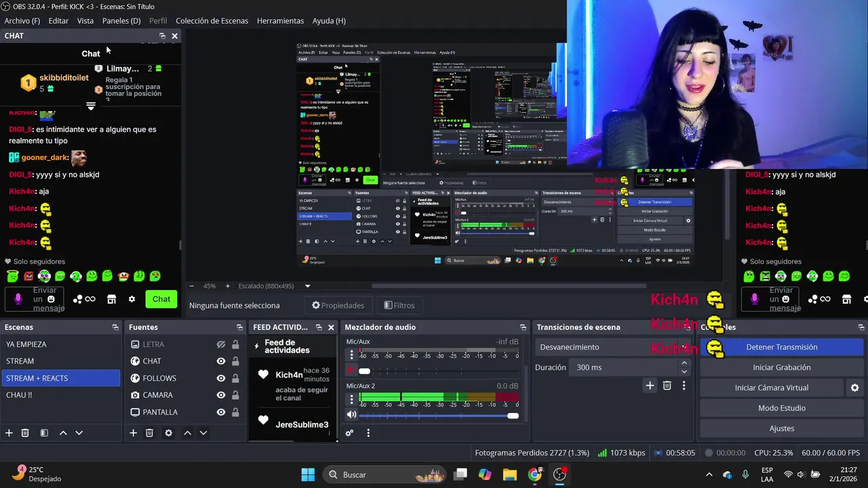Select the YA EMPIEZA scene
Viewport: 868px width, 488px height.
(x=60, y=344)
